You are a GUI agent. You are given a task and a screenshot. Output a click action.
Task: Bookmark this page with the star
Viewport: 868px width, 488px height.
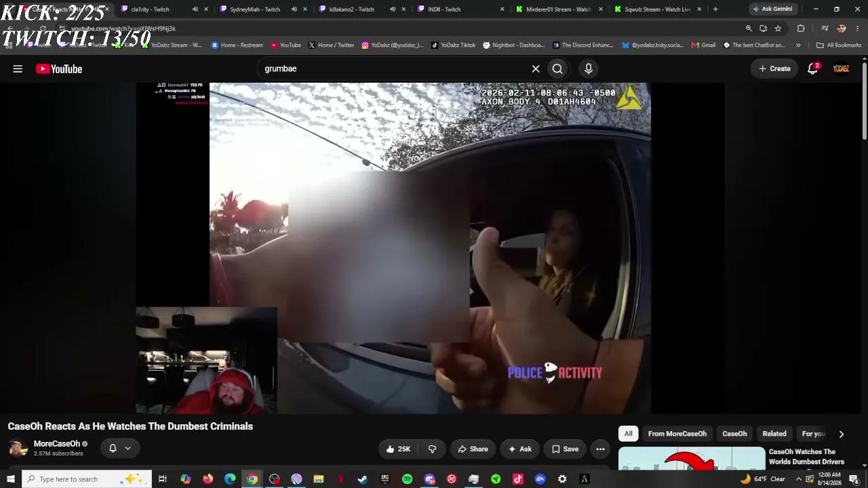click(x=778, y=28)
